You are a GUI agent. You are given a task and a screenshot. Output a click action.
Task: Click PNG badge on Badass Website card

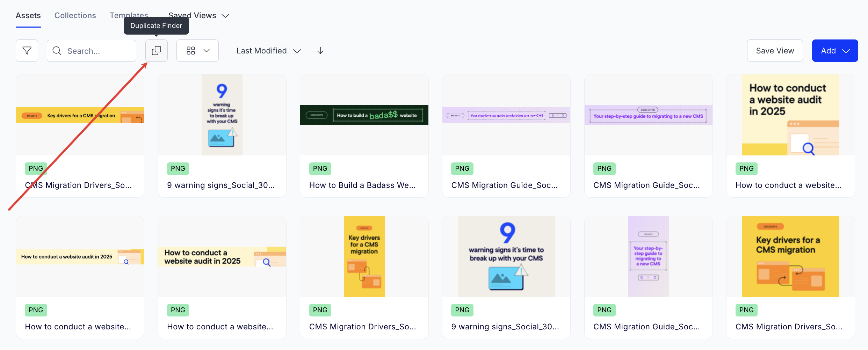point(320,168)
